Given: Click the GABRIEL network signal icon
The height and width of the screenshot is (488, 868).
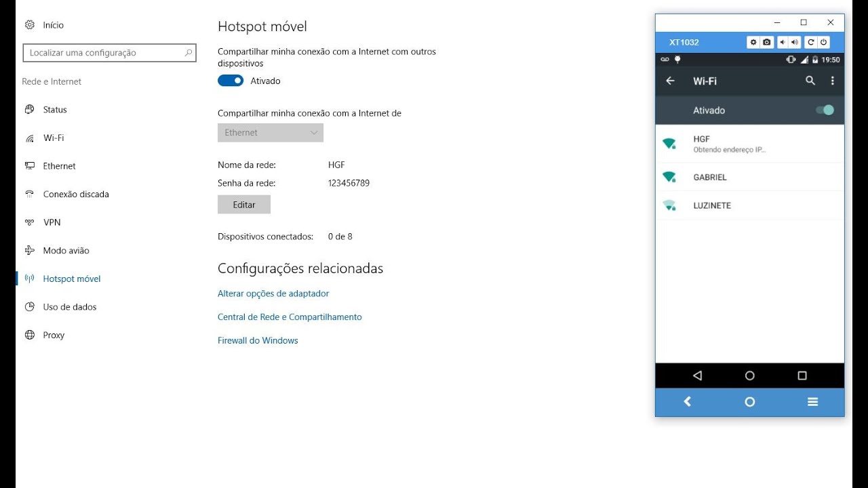Looking at the screenshot, I should point(669,177).
